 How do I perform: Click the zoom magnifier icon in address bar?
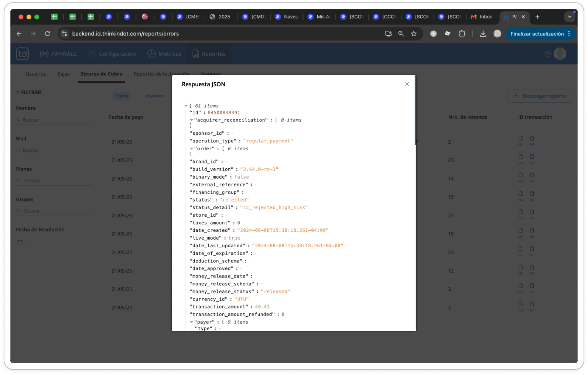tap(401, 34)
